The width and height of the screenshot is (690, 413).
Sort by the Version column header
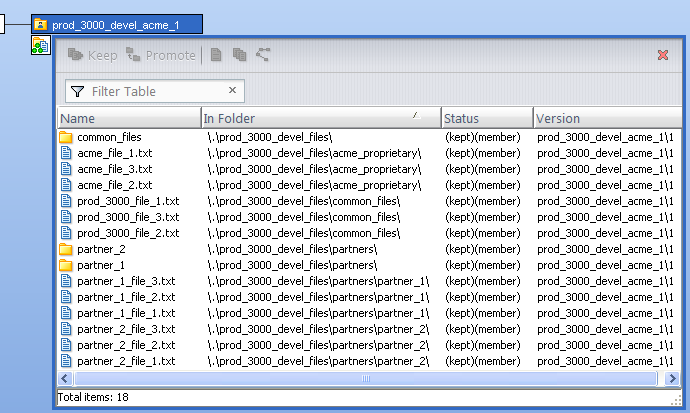[600, 118]
